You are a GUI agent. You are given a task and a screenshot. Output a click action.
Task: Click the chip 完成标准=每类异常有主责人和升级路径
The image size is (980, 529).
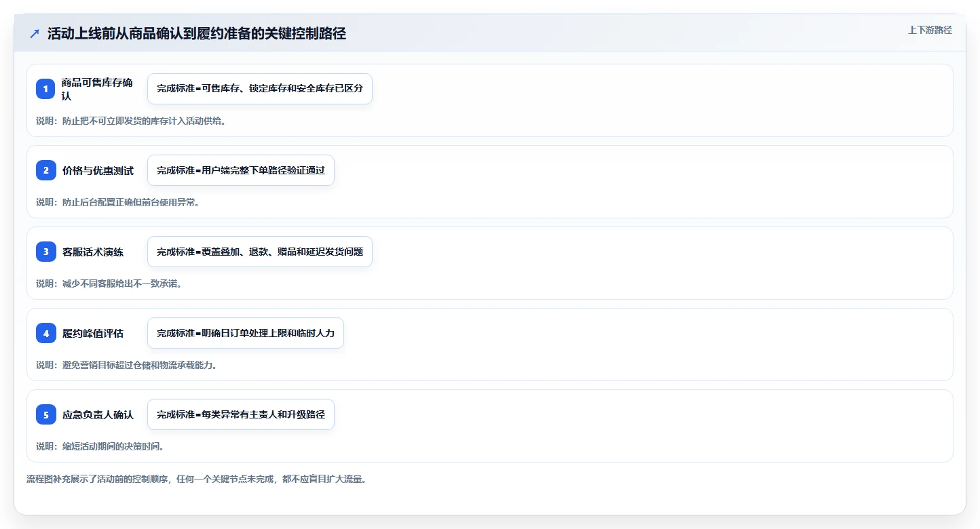click(241, 414)
